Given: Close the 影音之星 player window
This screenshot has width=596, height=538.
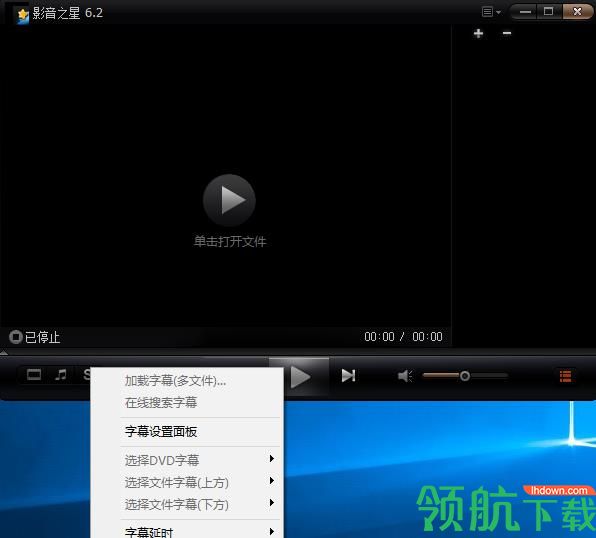Looking at the screenshot, I should [577, 12].
